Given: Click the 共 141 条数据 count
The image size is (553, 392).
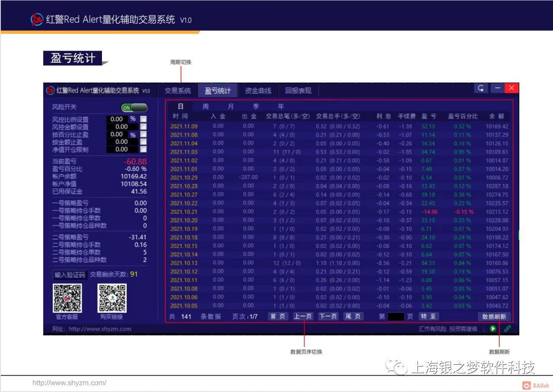Looking at the screenshot, I should (x=195, y=317).
